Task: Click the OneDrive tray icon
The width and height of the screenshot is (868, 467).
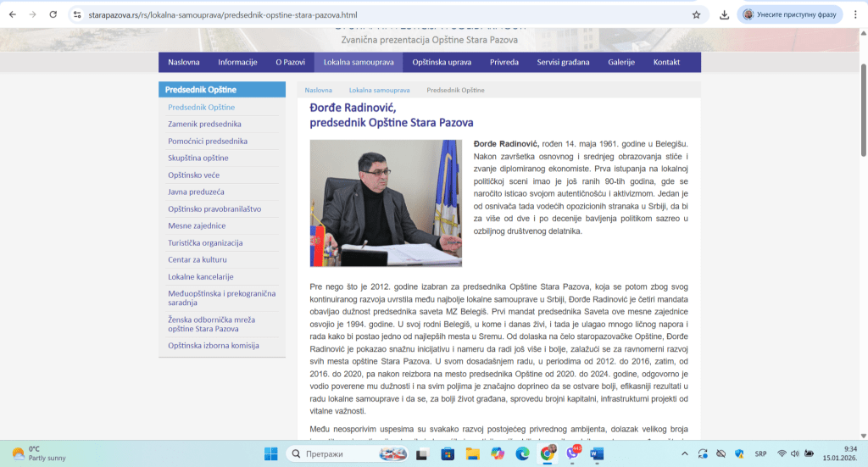Action: pyautogui.click(x=721, y=453)
